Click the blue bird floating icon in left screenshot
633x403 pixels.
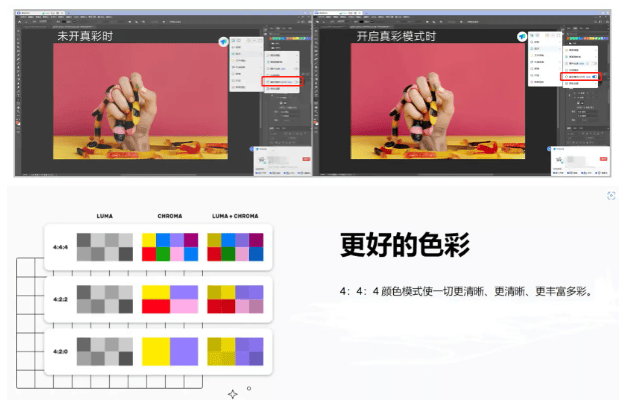[224, 41]
